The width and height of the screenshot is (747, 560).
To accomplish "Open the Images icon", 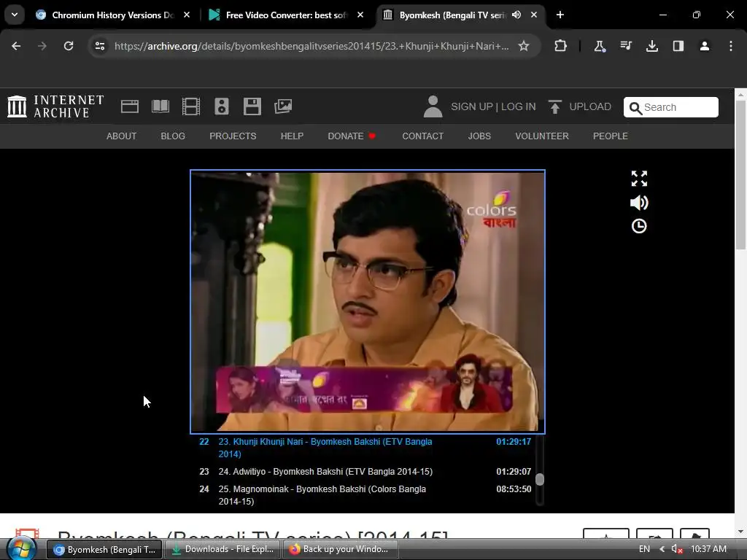I will pyautogui.click(x=283, y=106).
